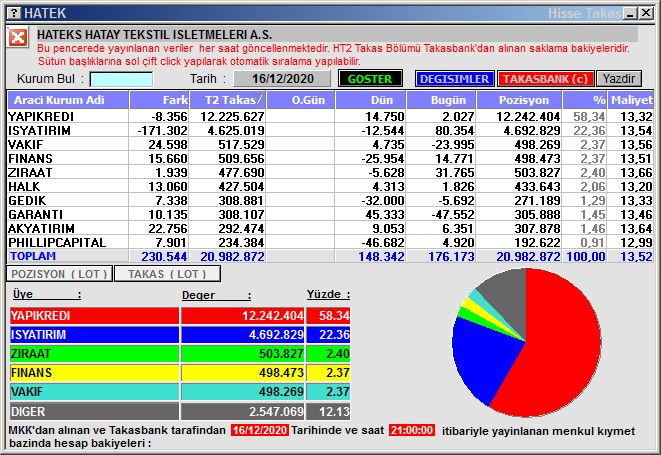Screen dimensions: 661x455
Task: Close the HATEK window
Action: (x=646, y=13)
